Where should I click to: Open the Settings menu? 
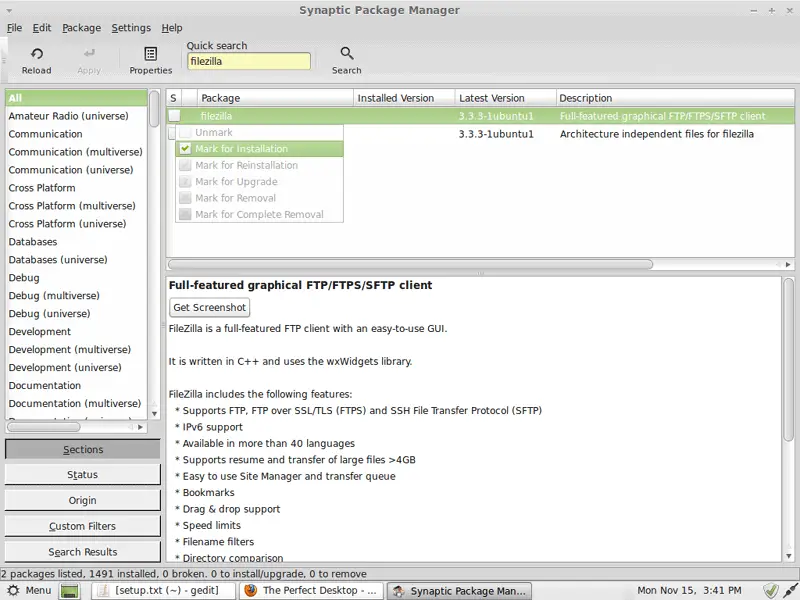click(131, 28)
